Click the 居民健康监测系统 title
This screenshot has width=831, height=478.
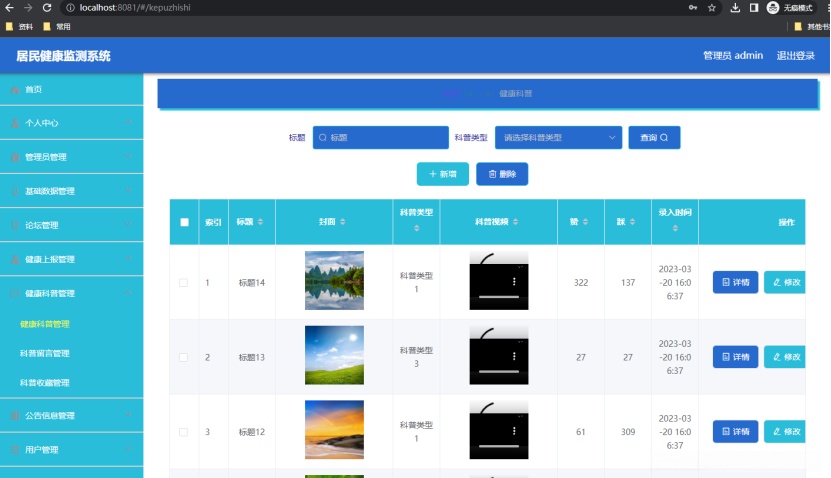click(x=63, y=56)
